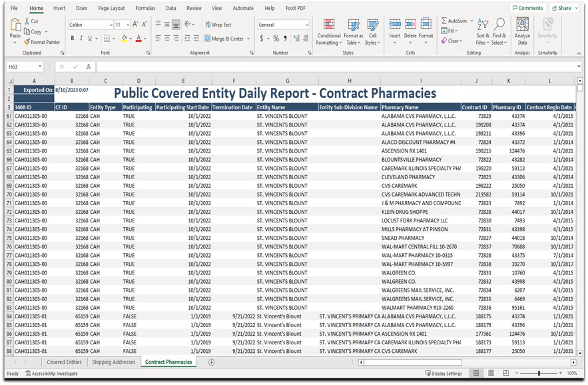Toggle Normal view in status bar
This screenshot has height=385, width=588.
point(476,373)
